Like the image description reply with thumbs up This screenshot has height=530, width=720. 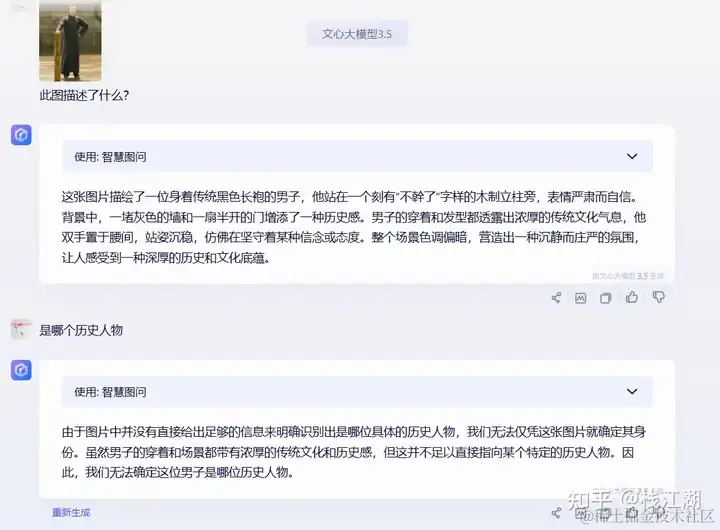coord(631,297)
